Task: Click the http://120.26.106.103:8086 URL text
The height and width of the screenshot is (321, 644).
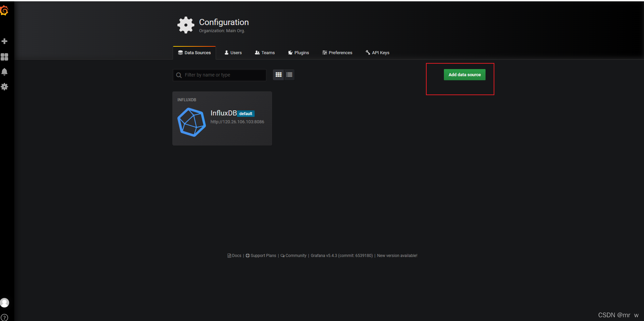Action: click(237, 122)
